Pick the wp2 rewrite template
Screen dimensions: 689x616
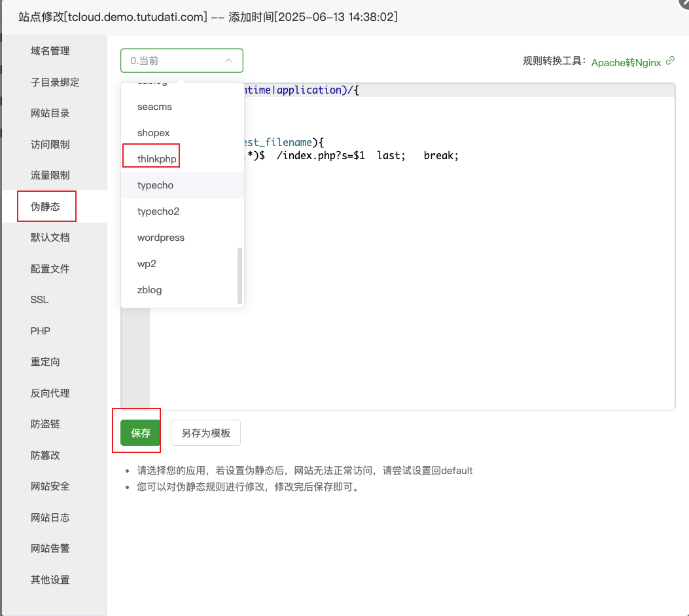[x=147, y=263]
